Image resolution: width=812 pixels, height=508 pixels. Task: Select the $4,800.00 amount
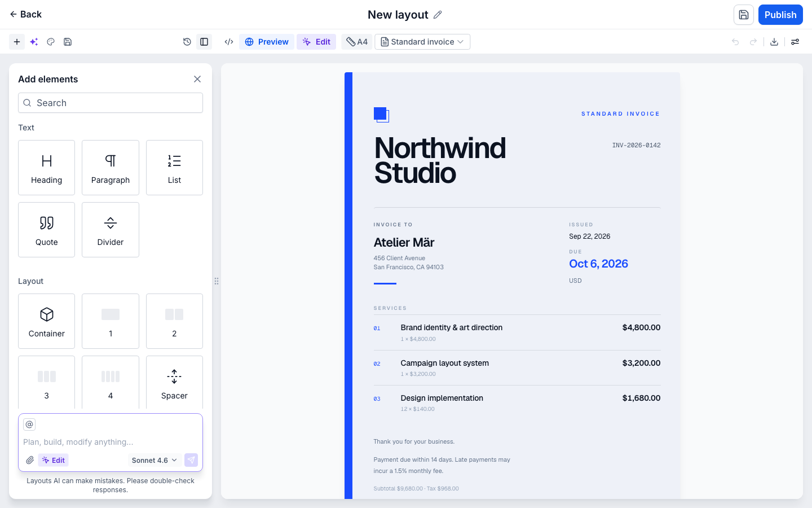click(641, 327)
